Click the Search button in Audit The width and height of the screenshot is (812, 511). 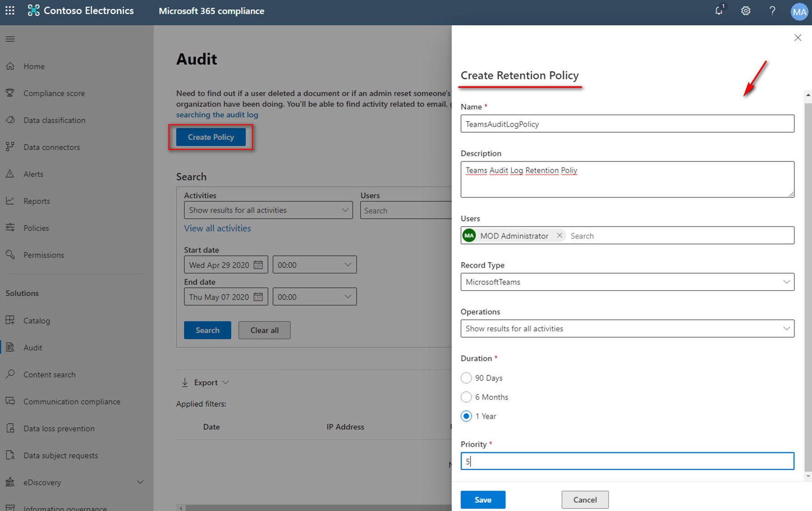207,330
